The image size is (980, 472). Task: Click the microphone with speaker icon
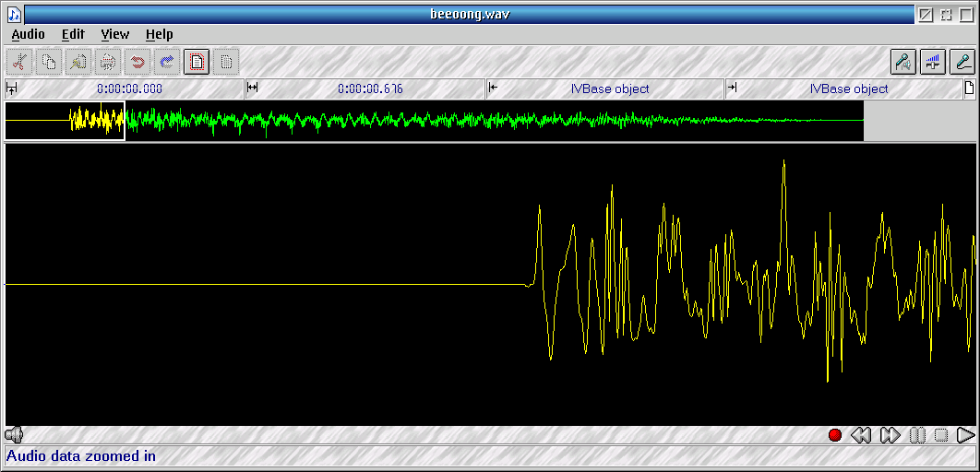pyautogui.click(x=902, y=62)
